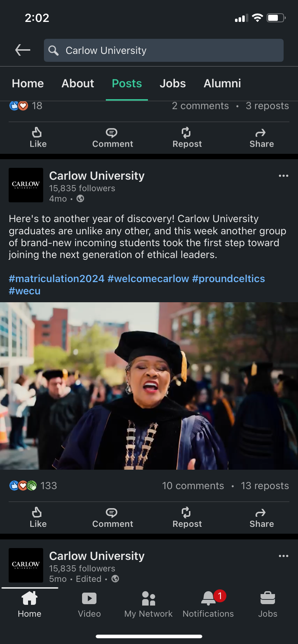Share the matriculation 2024 post
This screenshot has height=644, width=298.
[262, 517]
